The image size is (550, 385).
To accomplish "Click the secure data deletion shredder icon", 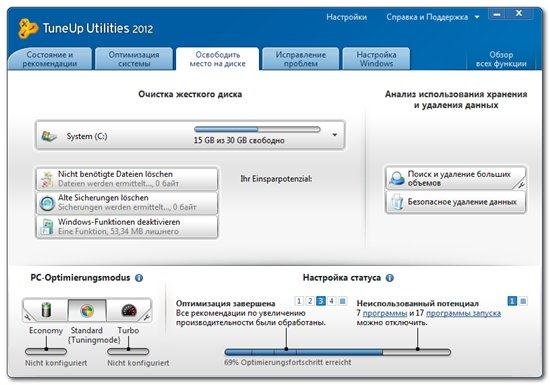I will [x=397, y=202].
